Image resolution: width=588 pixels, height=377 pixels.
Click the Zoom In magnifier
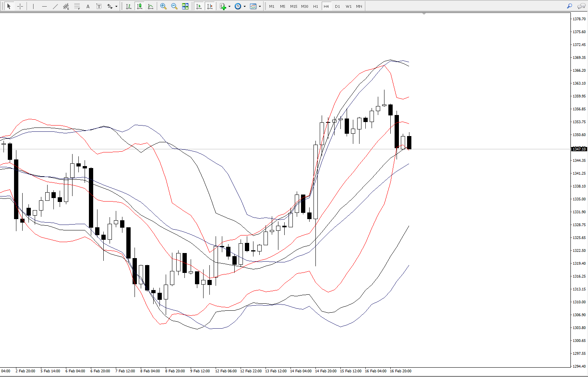point(163,6)
